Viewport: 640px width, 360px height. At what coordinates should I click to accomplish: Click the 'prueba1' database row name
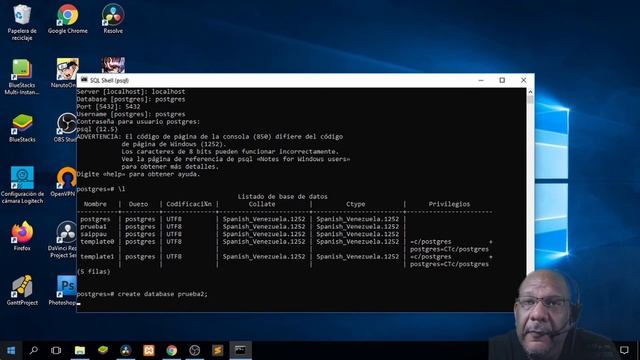tap(93, 227)
